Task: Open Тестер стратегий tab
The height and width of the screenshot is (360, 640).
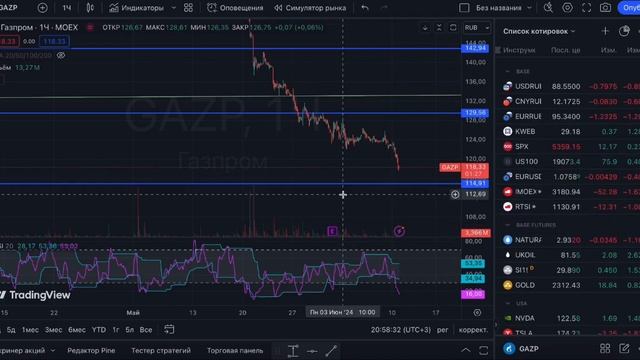Action: 161,351
